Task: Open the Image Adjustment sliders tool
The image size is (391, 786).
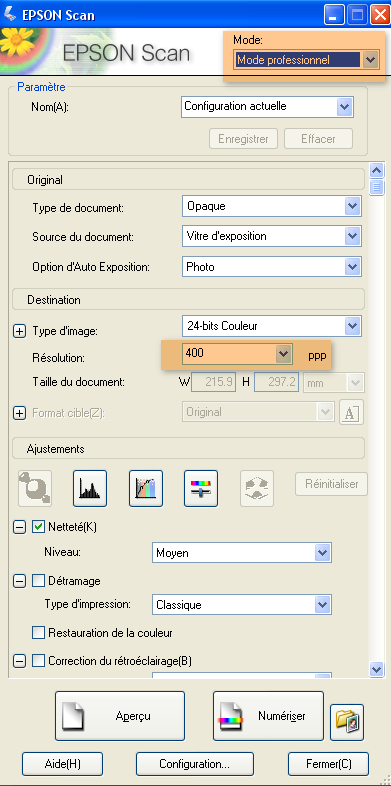Action: click(x=201, y=488)
